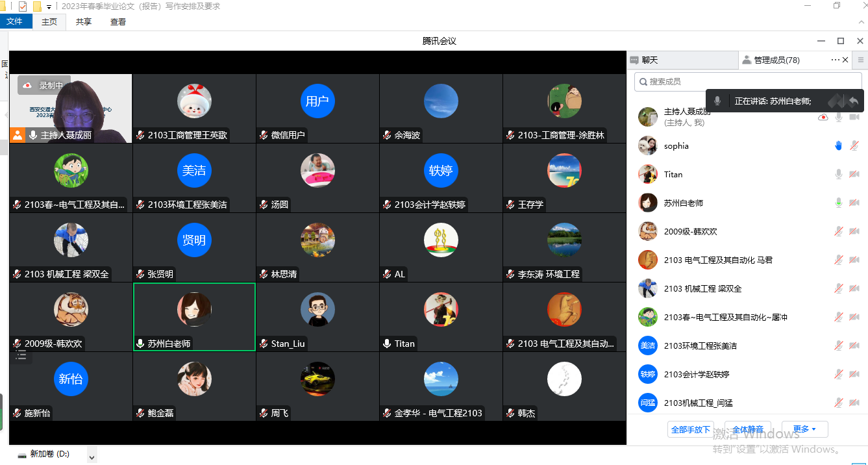This screenshot has height=465, width=868.
Task: Mute Titan's microphone in member list
Action: point(839,175)
